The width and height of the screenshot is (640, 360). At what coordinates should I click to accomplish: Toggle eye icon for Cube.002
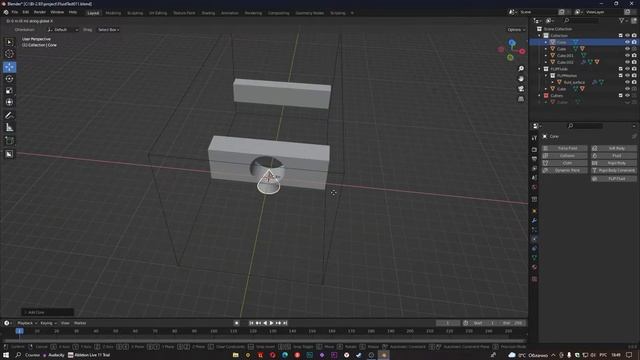(x=627, y=62)
